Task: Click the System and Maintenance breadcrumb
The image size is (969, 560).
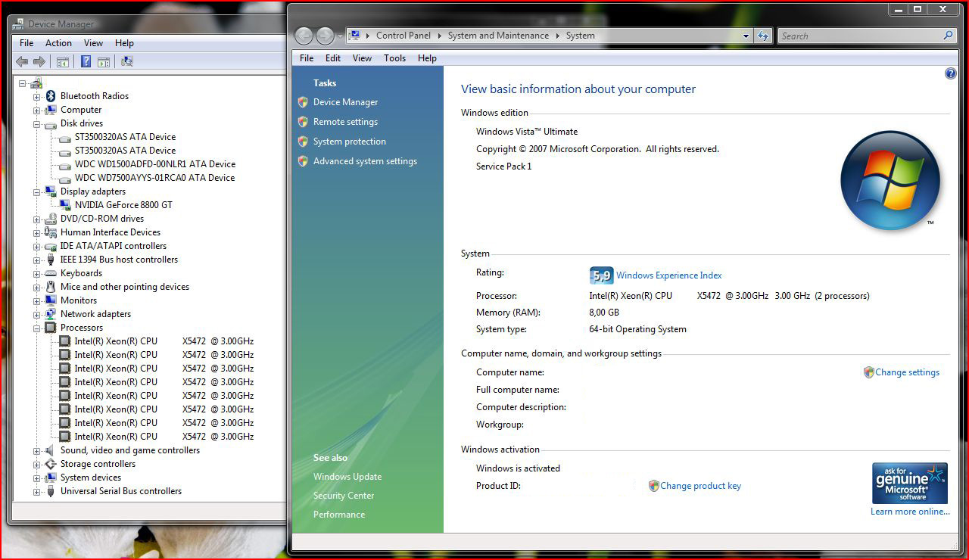Action: pos(497,36)
